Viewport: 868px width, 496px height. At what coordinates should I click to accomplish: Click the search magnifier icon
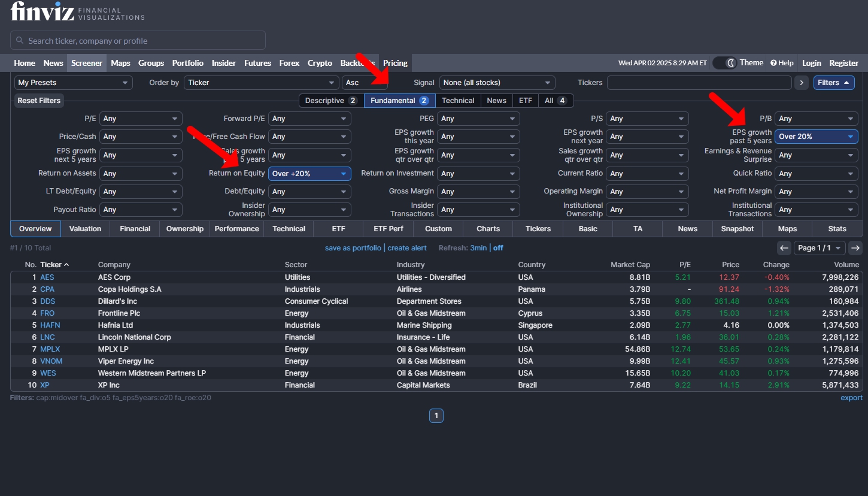coord(20,41)
